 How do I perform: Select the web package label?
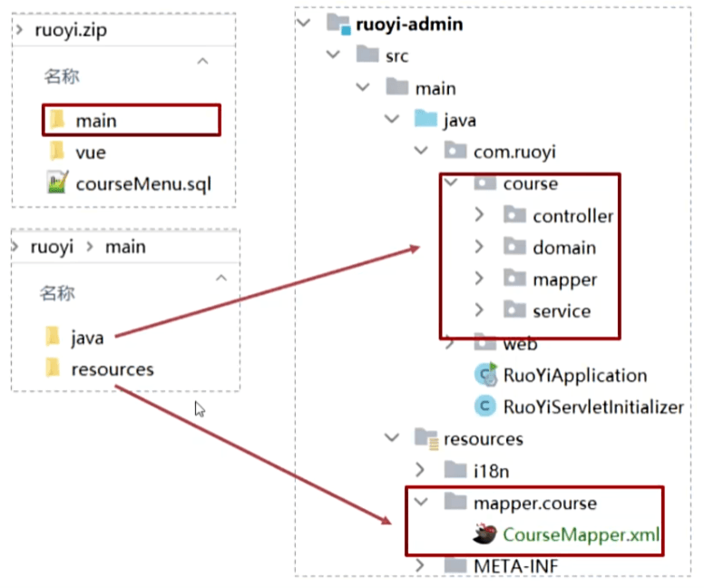pos(520,344)
